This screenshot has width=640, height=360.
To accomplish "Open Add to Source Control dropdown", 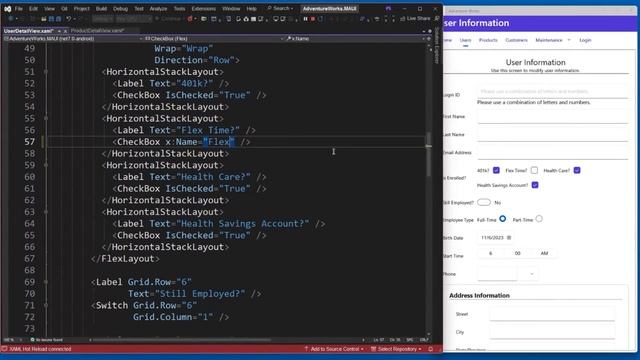I will 334,349.
